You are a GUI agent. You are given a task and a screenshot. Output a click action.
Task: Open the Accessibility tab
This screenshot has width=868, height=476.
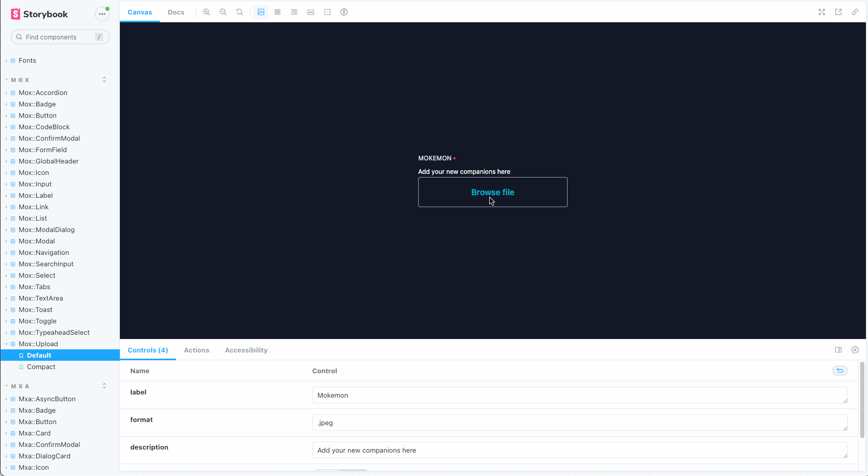click(246, 350)
